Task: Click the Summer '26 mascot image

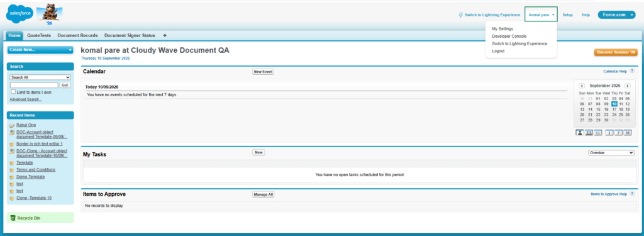Action: tap(49, 14)
